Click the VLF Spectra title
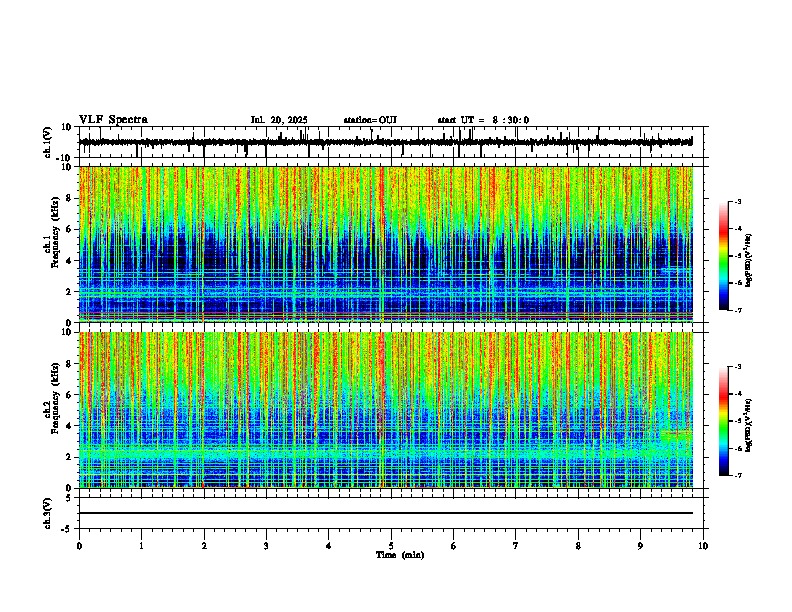The width and height of the screenshot is (792, 612). [113, 120]
